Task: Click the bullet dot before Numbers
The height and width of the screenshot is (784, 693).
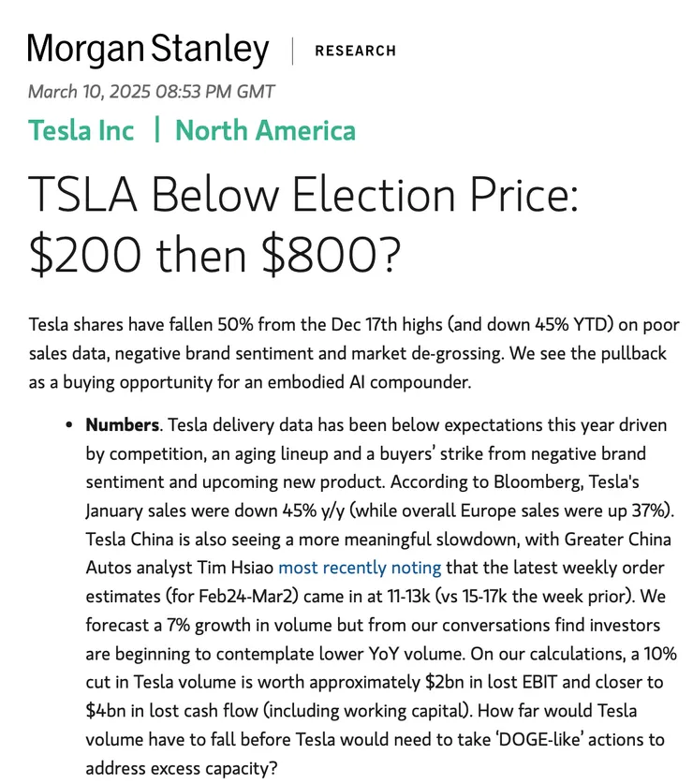Action: coord(69,425)
